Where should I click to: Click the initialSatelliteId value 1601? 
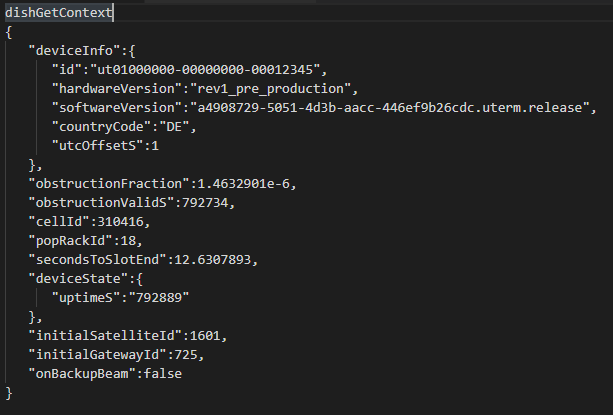pyautogui.click(x=205, y=336)
